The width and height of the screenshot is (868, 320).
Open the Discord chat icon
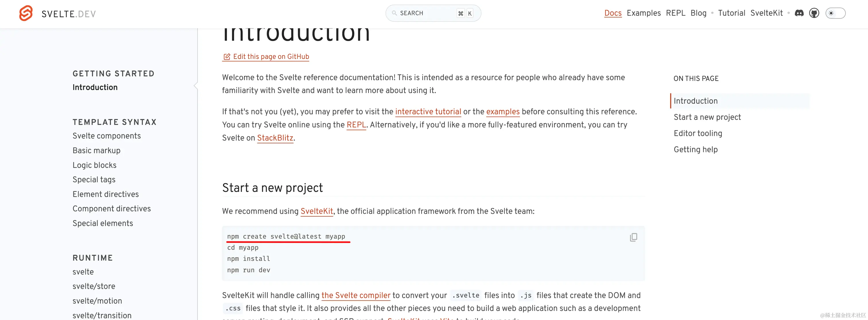click(799, 13)
